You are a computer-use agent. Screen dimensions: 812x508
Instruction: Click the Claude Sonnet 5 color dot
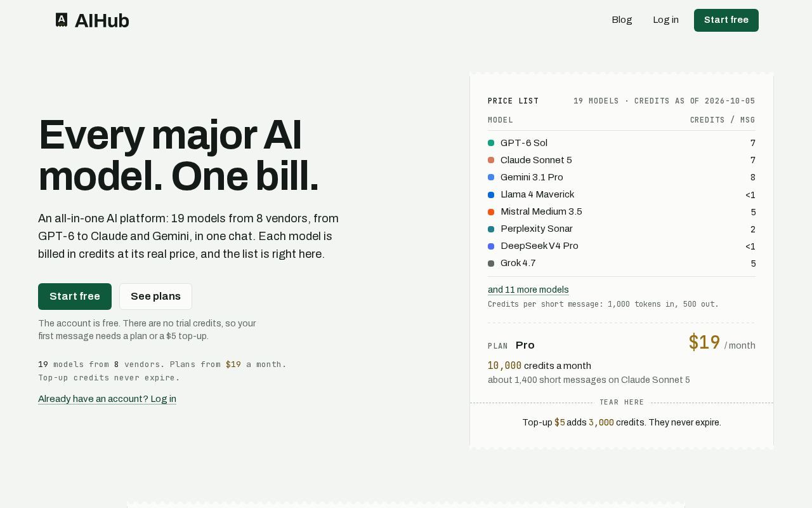pyautogui.click(x=491, y=160)
